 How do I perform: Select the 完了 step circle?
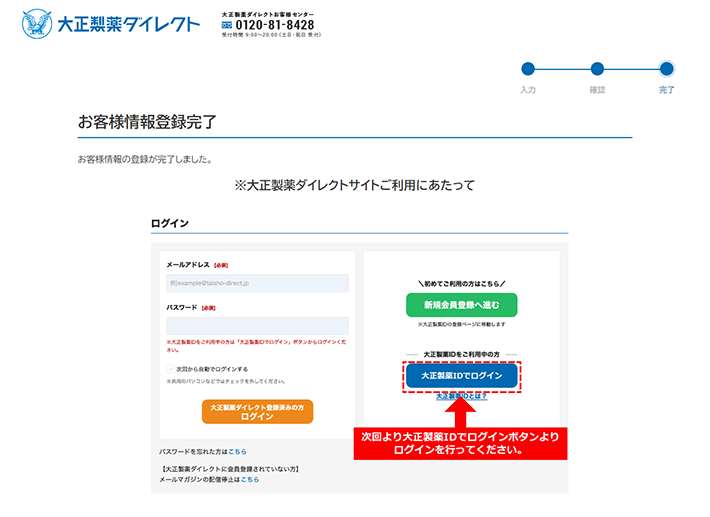tap(667, 69)
